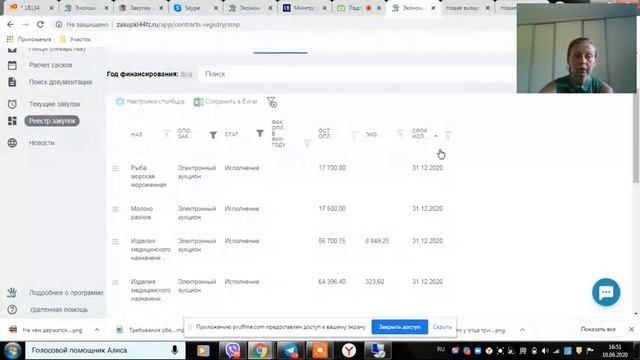The image size is (640, 360).
Task: Open Yandex Browser from the taskbar
Action: [x=349, y=350]
